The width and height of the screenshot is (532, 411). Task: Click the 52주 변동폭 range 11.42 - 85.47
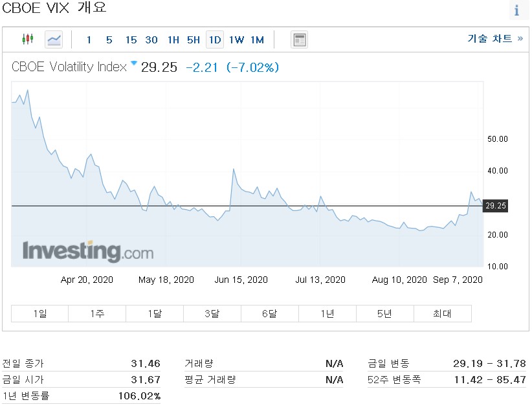tap(490, 379)
